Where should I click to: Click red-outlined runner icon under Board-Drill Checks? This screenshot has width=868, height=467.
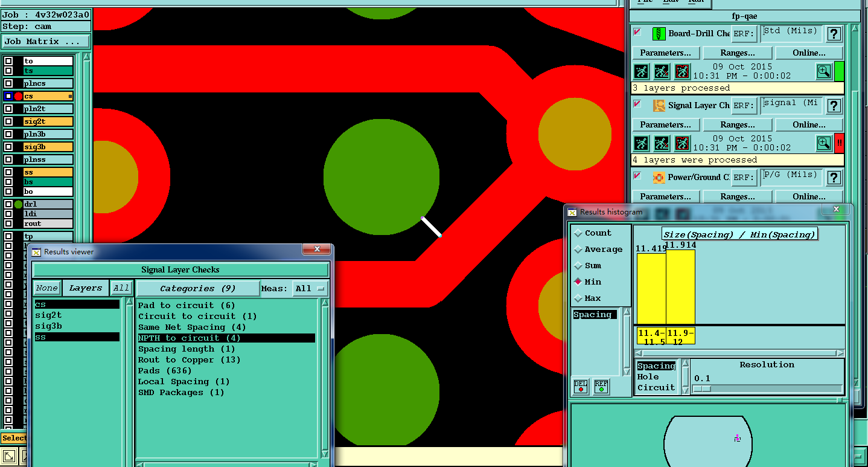682,71
